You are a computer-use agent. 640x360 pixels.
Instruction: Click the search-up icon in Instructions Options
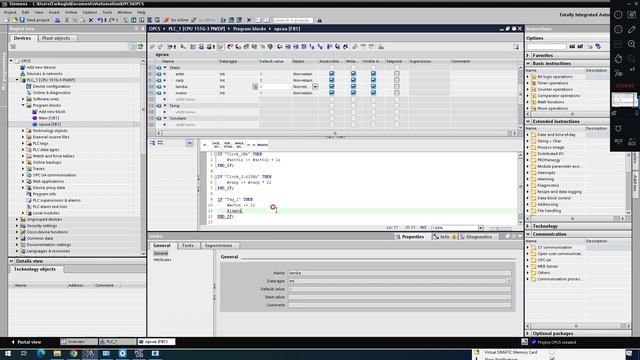pos(580,47)
